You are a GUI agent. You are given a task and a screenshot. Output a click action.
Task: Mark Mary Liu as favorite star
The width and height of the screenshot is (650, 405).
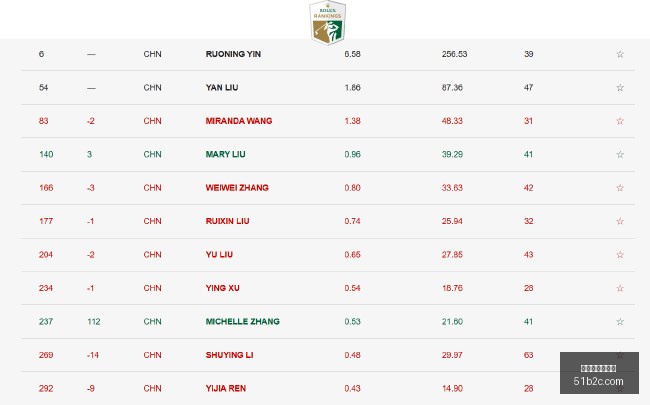(x=620, y=154)
